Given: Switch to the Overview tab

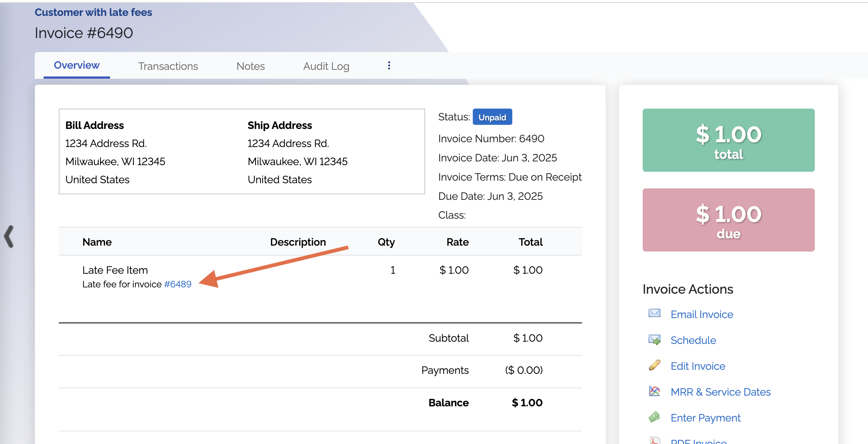Looking at the screenshot, I should click(x=76, y=65).
